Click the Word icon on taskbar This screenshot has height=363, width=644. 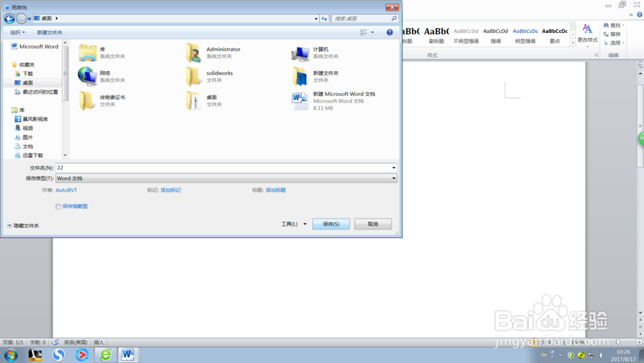click(128, 355)
